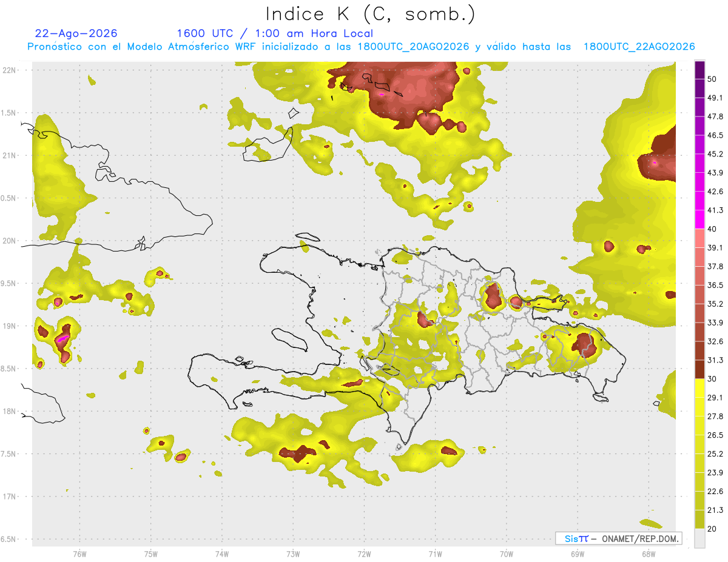Click the '35.2' value on color scale

click(715, 304)
